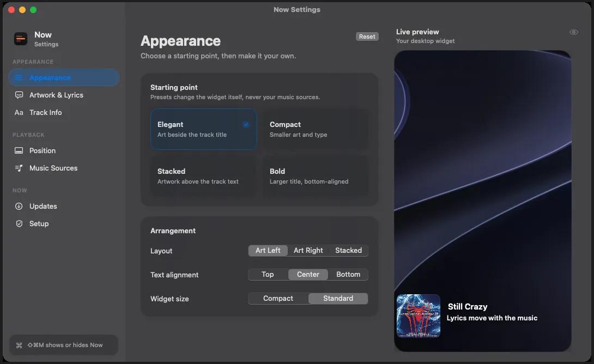Click the Now Settings window title
594x364 pixels.
[297, 9]
